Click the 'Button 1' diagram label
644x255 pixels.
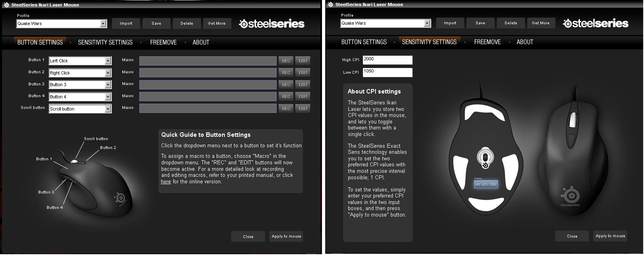44,159
